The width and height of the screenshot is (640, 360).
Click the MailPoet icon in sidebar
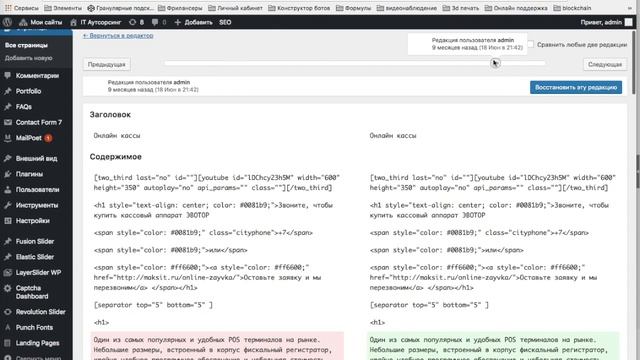[7, 138]
